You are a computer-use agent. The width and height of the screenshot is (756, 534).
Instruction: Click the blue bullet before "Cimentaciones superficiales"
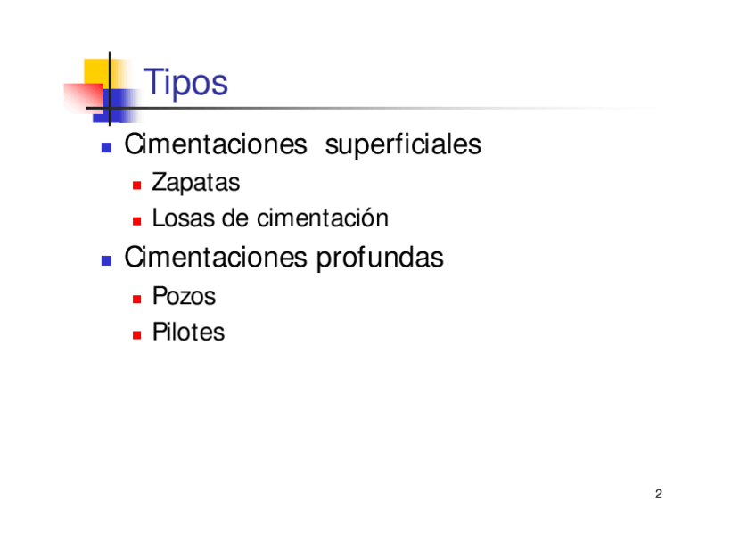pos(106,146)
